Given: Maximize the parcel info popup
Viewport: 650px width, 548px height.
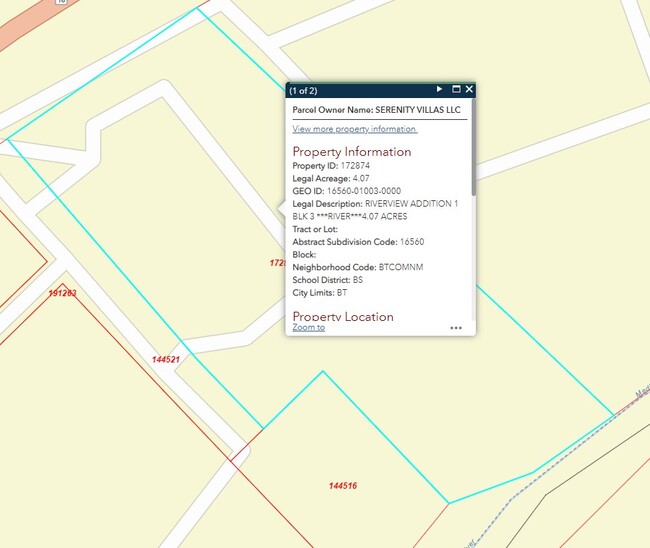Looking at the screenshot, I should coord(455,90).
